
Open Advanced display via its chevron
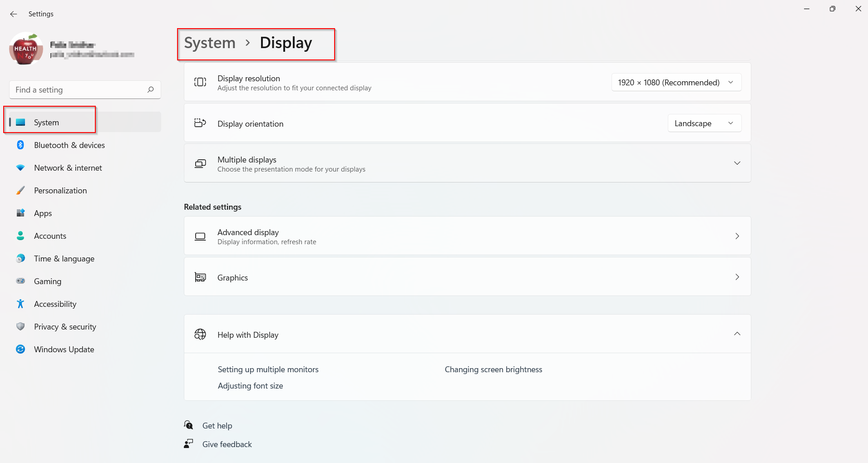click(737, 236)
